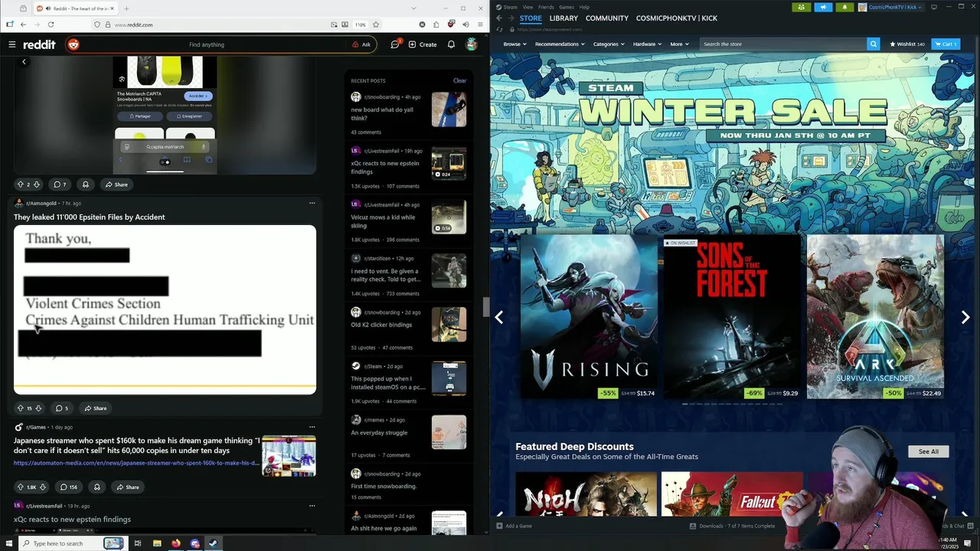Bookmark Reddit page with star icon
The image size is (980, 551).
point(375,24)
